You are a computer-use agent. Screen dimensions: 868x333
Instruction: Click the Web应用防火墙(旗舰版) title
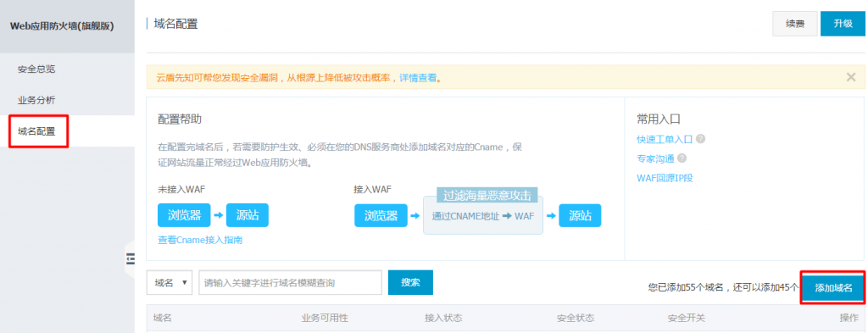(62, 25)
